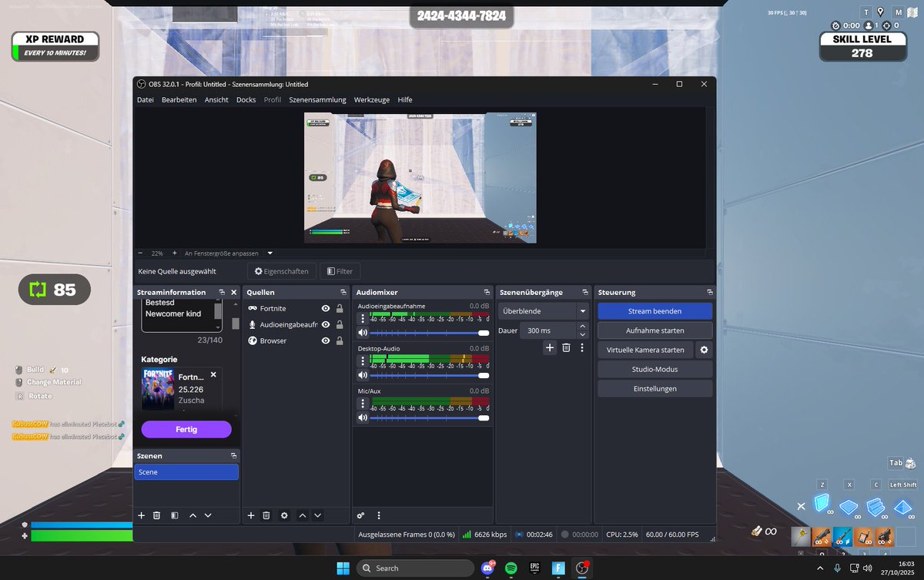
Task: Open Spotify from the taskbar
Action: click(511, 568)
